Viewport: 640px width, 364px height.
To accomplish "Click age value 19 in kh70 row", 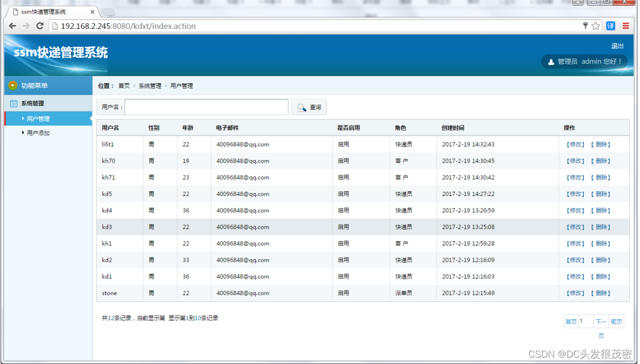I will tap(186, 161).
